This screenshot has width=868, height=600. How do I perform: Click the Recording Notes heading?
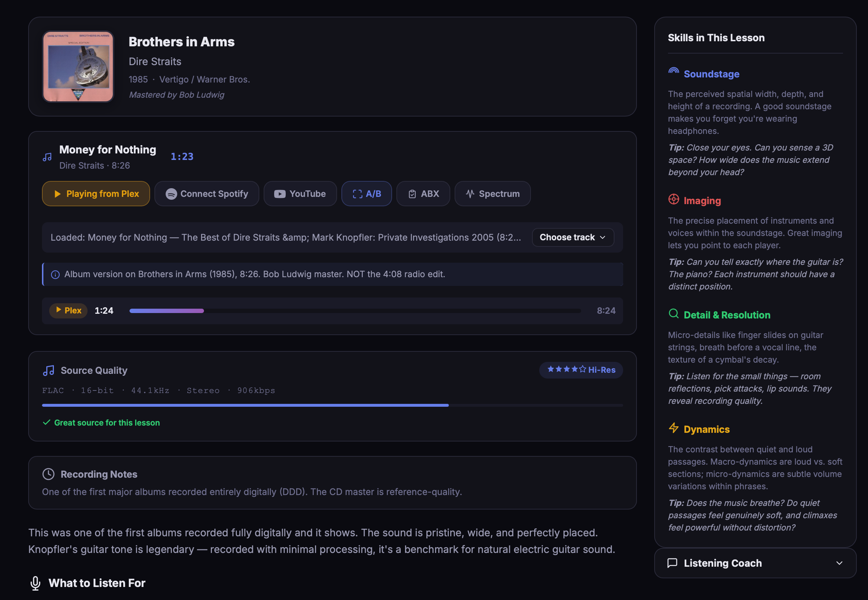pyautogui.click(x=99, y=474)
